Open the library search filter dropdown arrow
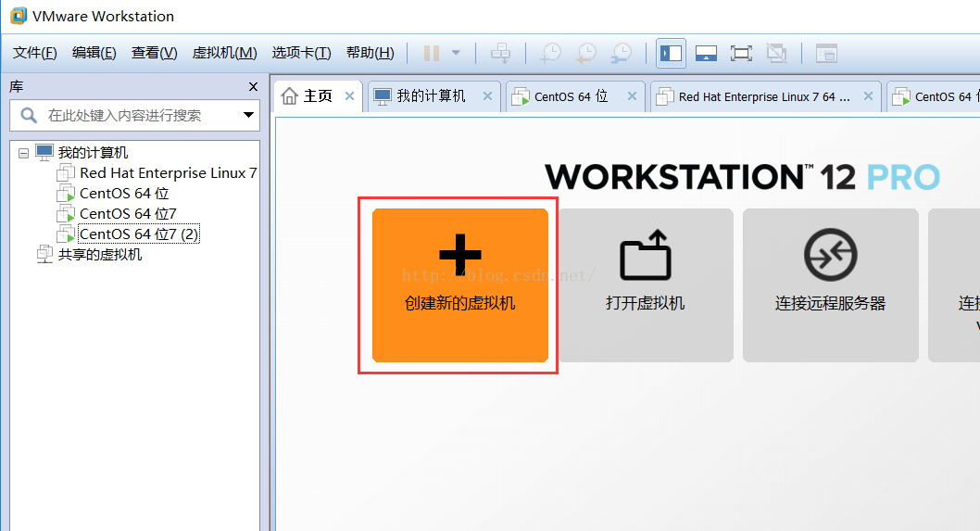Screen dimensions: 980x531 coord(248,116)
